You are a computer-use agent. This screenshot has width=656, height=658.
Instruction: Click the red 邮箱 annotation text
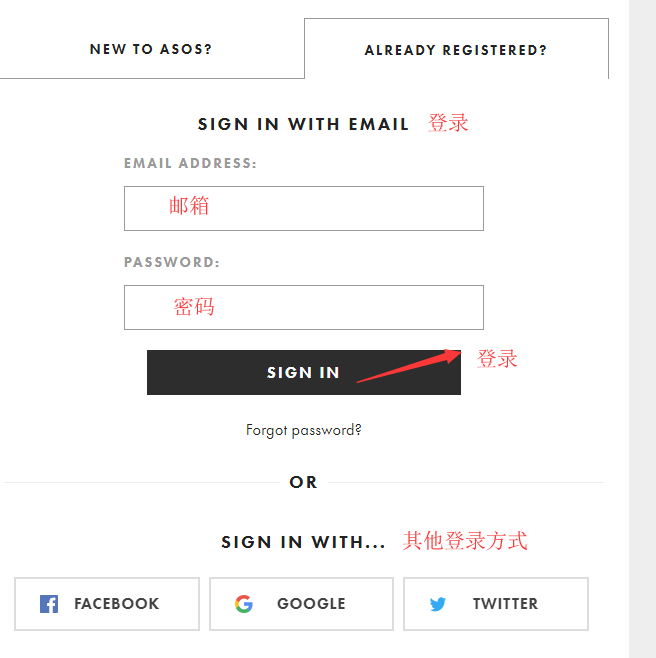(189, 206)
